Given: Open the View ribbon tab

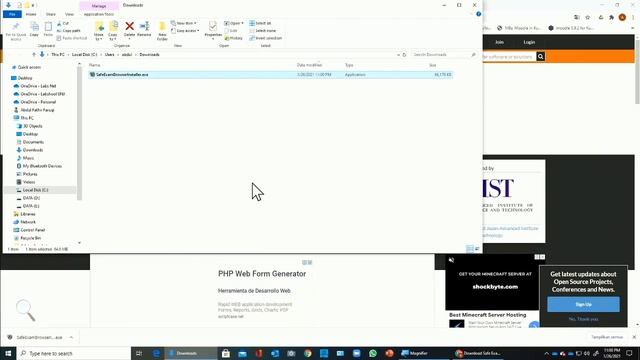Looking at the screenshot, I should tap(69, 14).
